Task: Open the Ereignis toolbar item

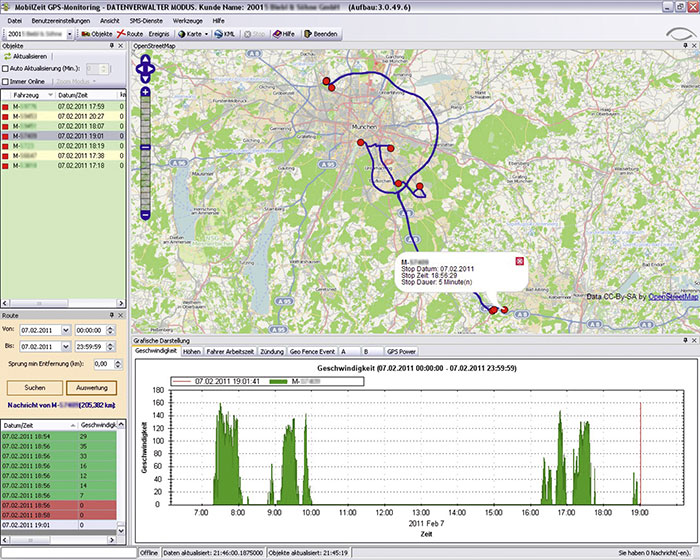Action: coord(159,34)
